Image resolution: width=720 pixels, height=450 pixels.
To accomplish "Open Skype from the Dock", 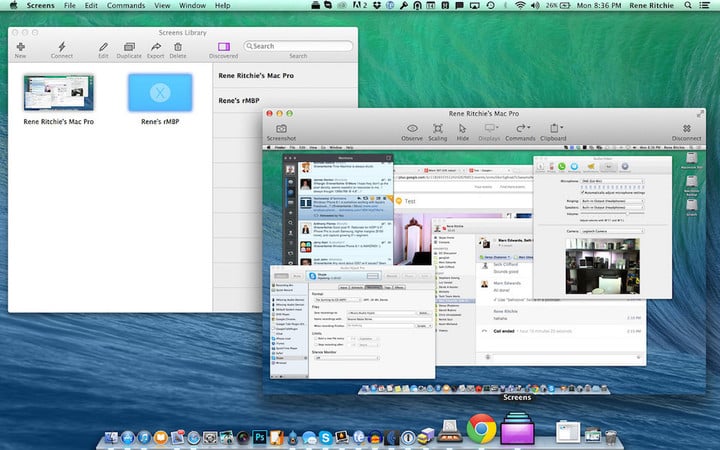I will tap(326, 438).
